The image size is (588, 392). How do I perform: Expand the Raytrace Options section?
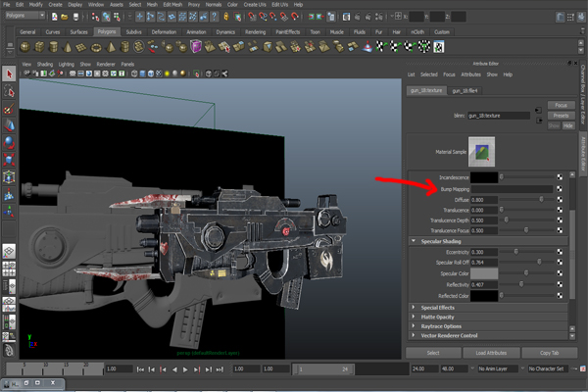[x=414, y=326]
